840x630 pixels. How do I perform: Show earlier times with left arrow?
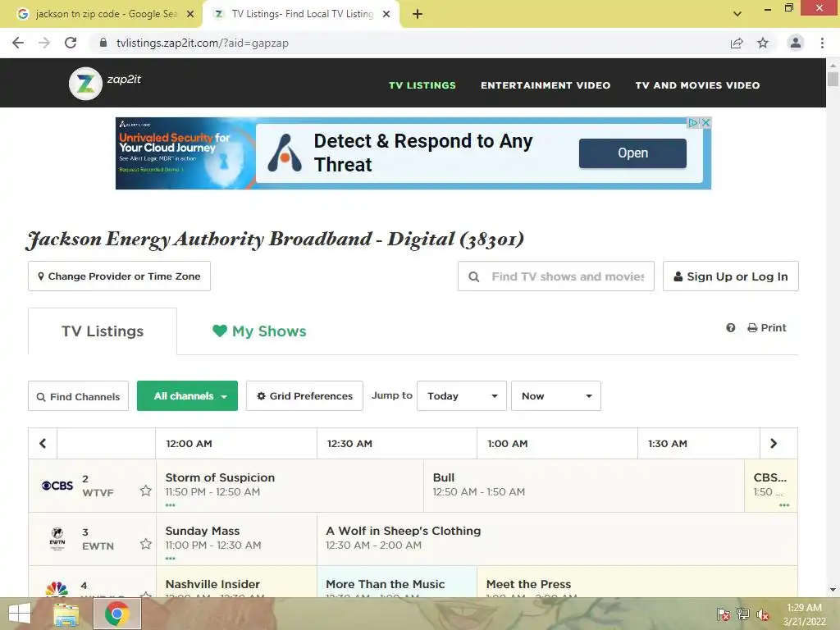pyautogui.click(x=43, y=443)
